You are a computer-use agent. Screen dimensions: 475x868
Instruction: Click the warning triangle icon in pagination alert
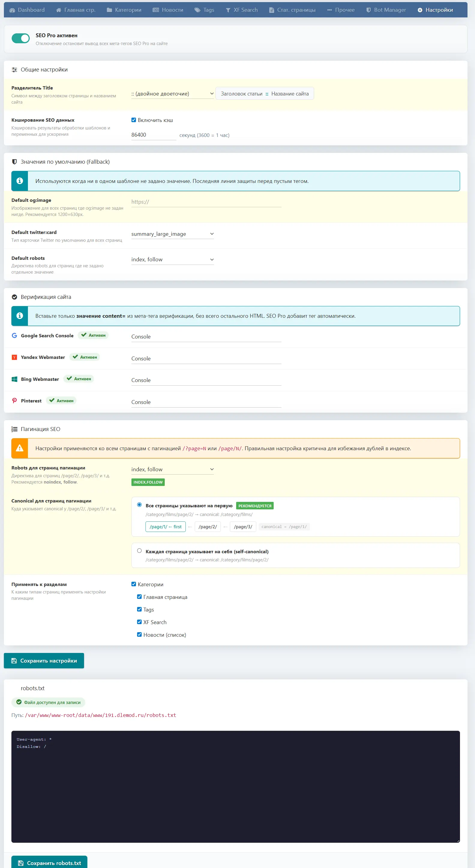tap(20, 448)
